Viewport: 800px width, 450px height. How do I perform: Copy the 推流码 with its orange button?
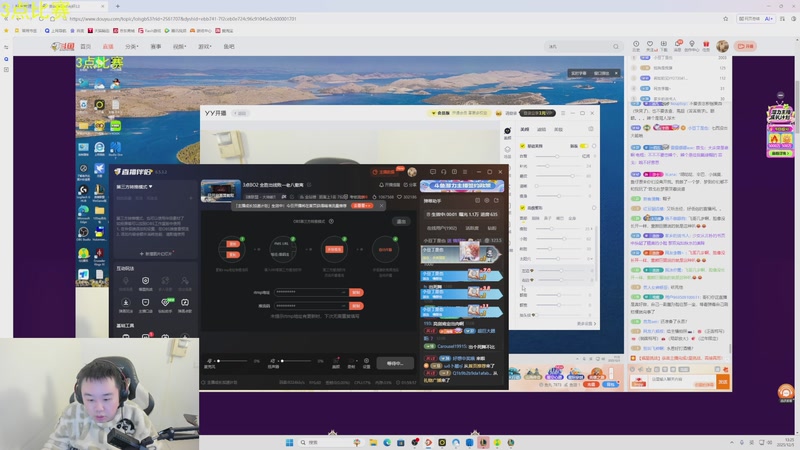pos(356,306)
